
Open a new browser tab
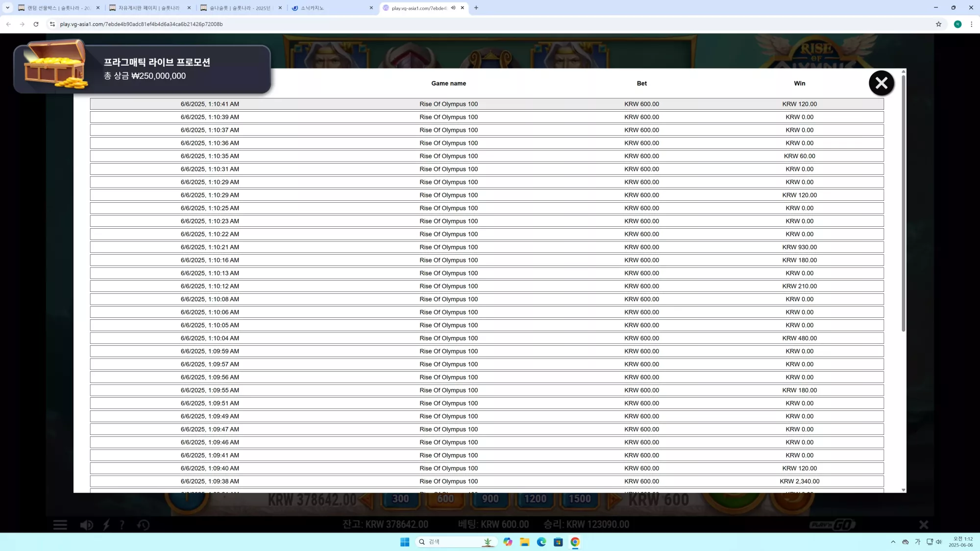tap(476, 8)
